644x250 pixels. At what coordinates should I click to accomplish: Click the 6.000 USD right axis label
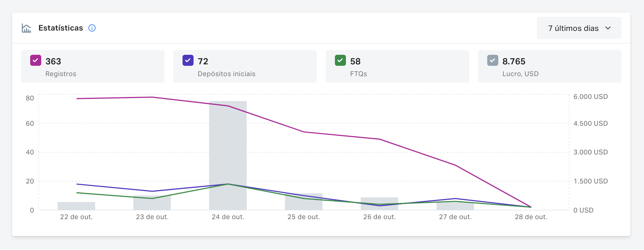pyautogui.click(x=590, y=97)
